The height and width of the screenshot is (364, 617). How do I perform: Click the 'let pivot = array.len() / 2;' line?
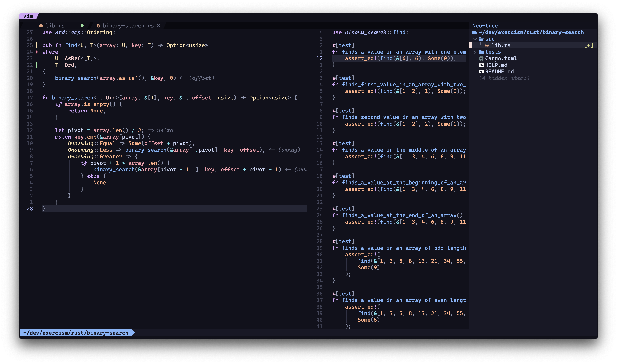click(99, 130)
